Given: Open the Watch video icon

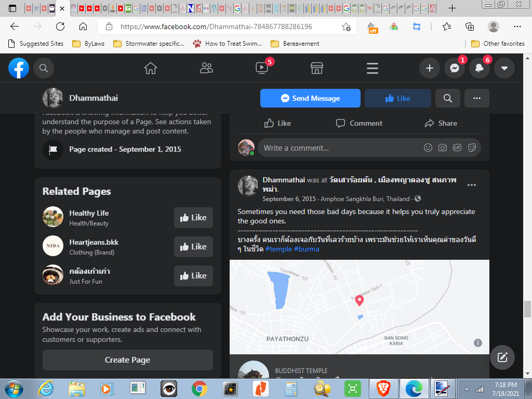Looking at the screenshot, I should click(x=262, y=68).
